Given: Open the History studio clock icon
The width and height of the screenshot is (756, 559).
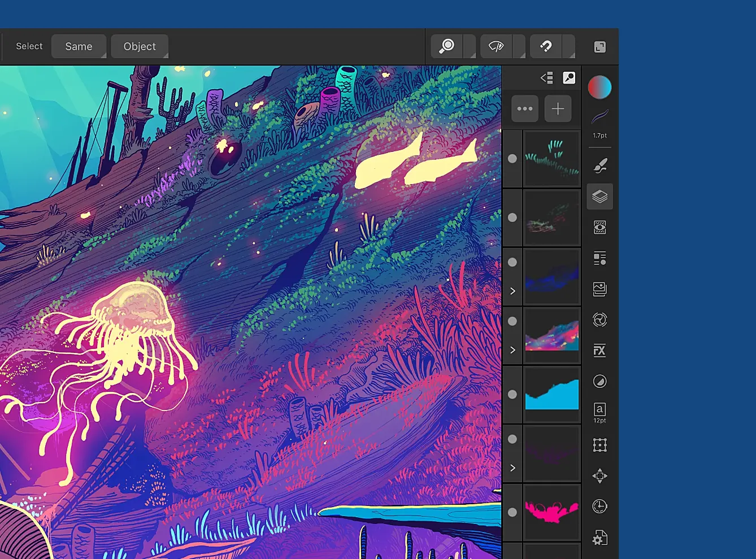Looking at the screenshot, I should pyautogui.click(x=599, y=506).
